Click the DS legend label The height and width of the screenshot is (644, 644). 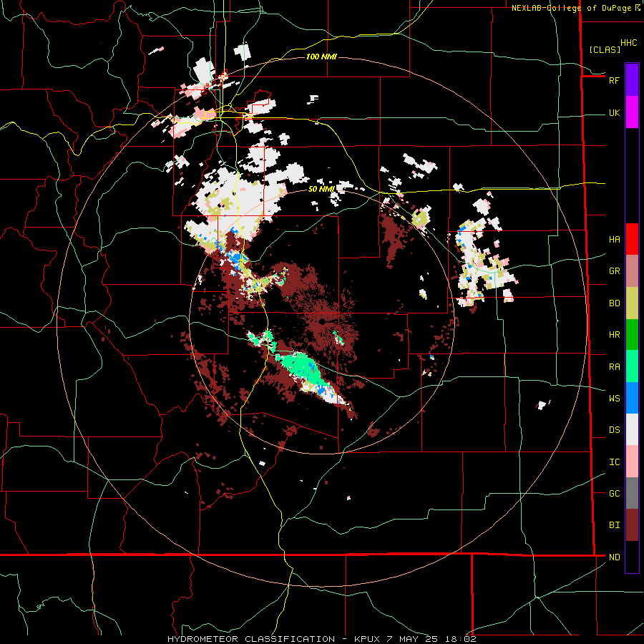(x=614, y=430)
